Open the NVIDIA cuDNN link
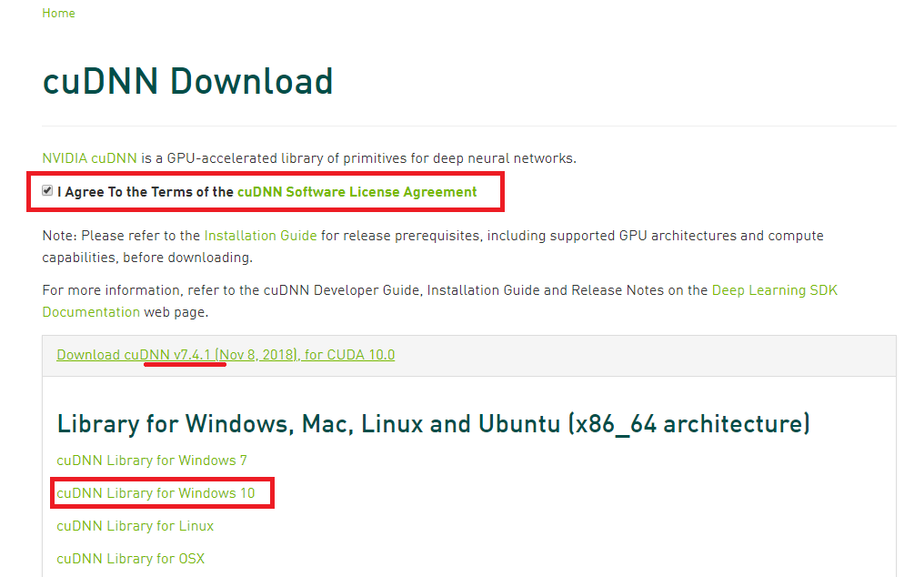The height and width of the screenshot is (577, 924). pyautogui.click(x=89, y=158)
